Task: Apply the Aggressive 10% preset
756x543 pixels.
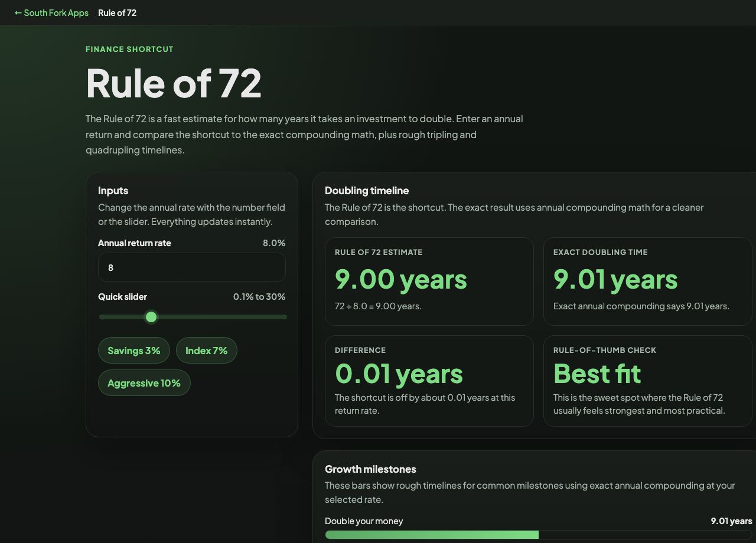Action: click(x=144, y=383)
